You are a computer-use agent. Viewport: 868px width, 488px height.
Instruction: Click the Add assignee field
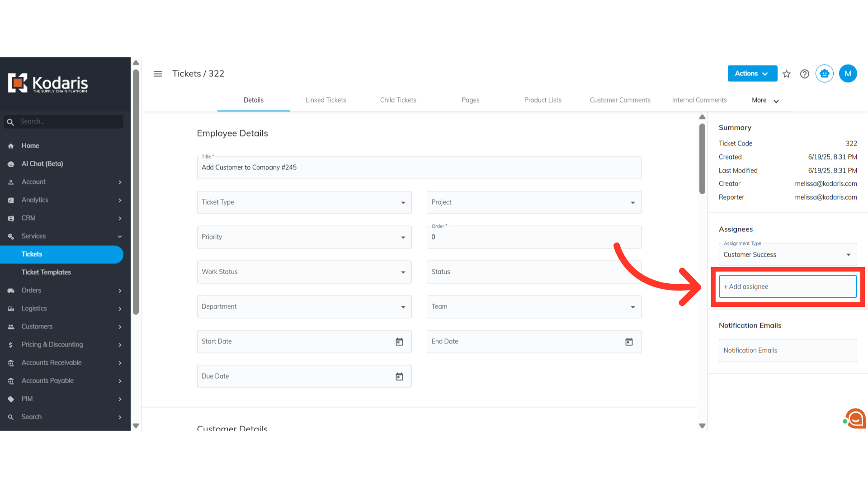pyautogui.click(x=787, y=286)
